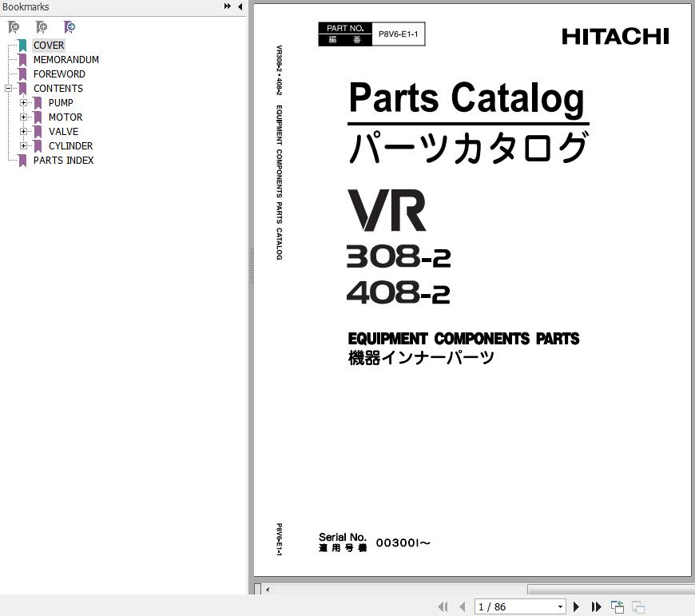Screen dimensions: 695x616
Task: Click the delete bookmark icon
Action: (x=14, y=27)
